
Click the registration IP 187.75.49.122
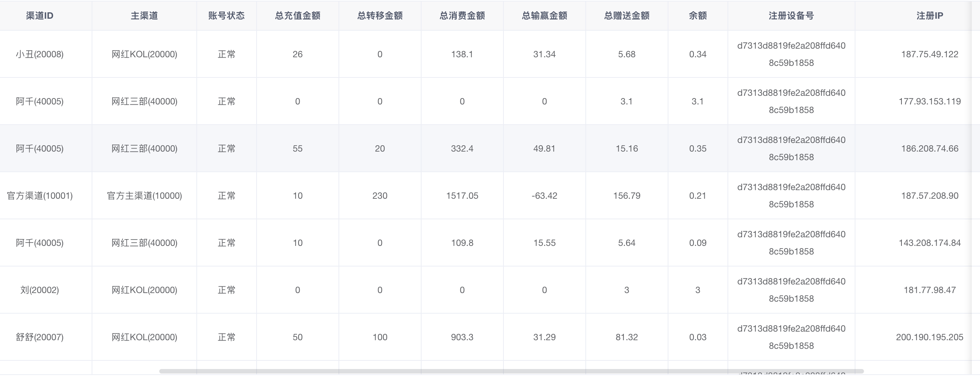(x=930, y=54)
